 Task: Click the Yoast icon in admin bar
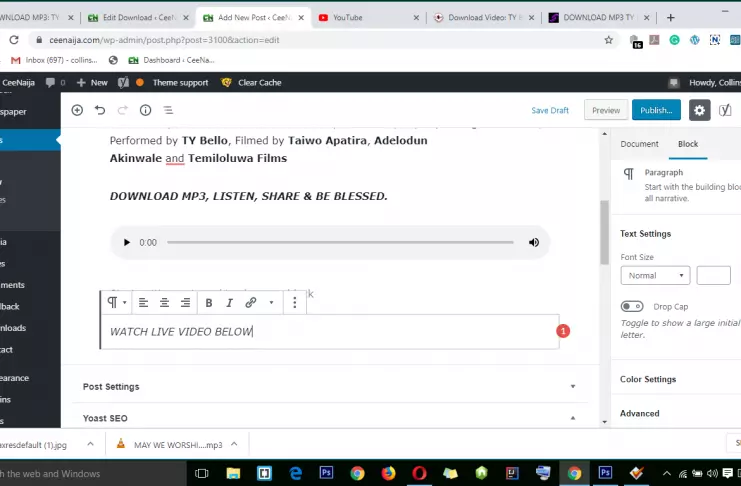tap(123, 82)
